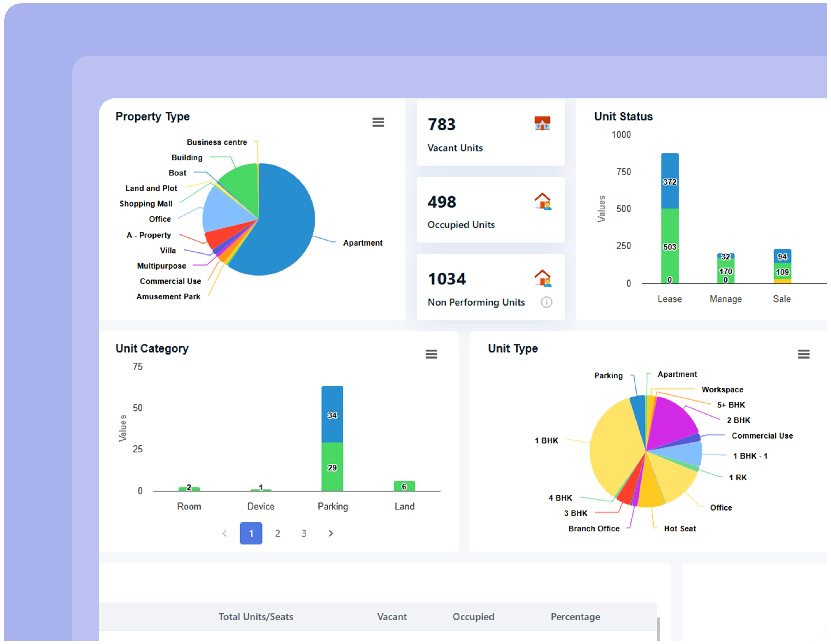Select page 1 in Unit Category pagination

click(251, 533)
